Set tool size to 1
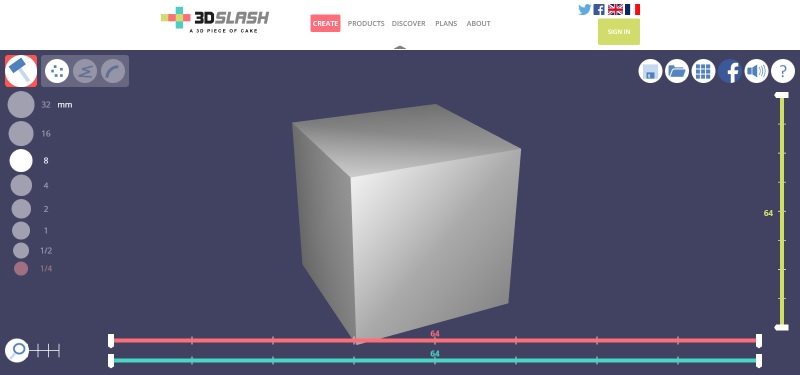The image size is (800, 375). click(21, 231)
